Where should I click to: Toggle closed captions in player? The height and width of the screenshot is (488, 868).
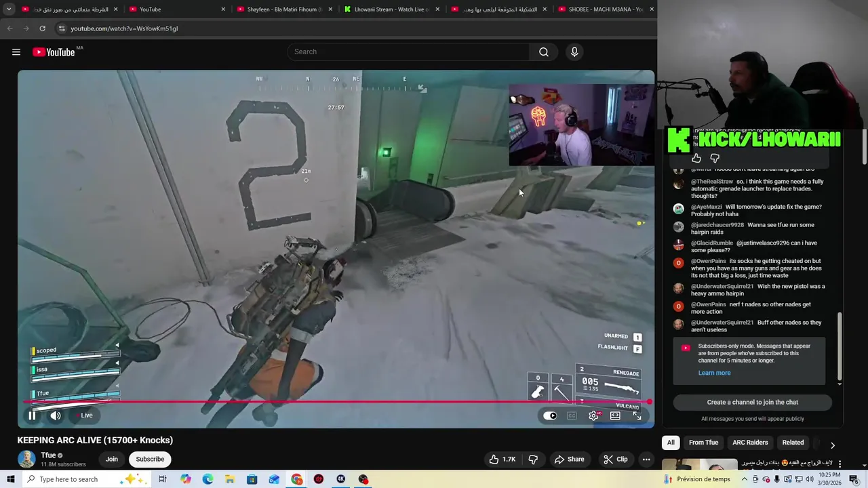click(572, 416)
